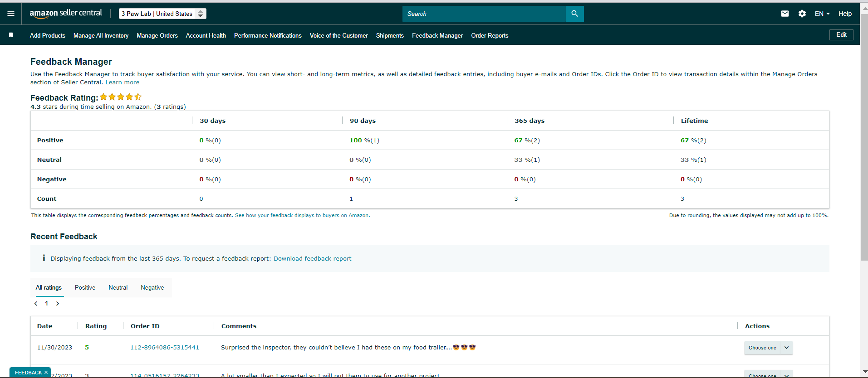Open Account Health page
Image resolution: width=868 pixels, height=378 pixels.
coord(206,35)
